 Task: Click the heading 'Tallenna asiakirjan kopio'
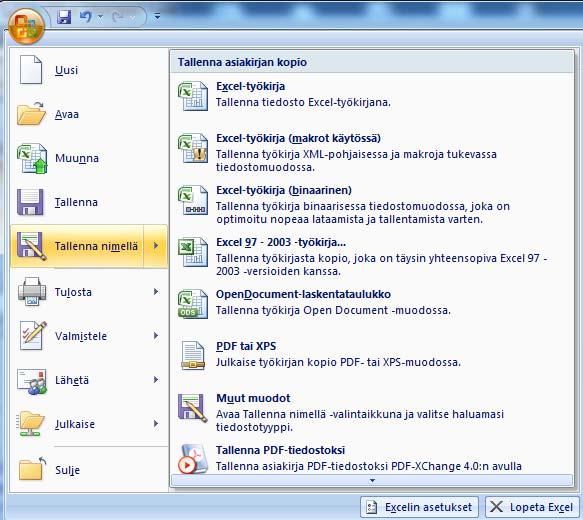[242, 62]
